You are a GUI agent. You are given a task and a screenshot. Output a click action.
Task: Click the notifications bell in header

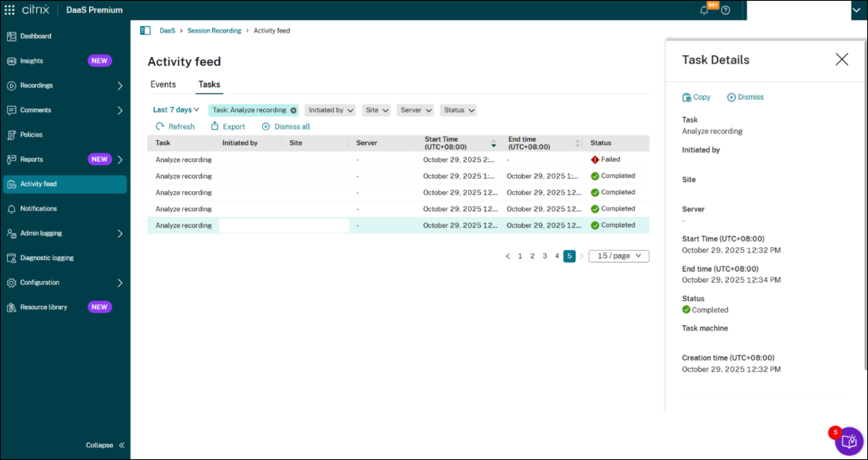[x=704, y=10]
